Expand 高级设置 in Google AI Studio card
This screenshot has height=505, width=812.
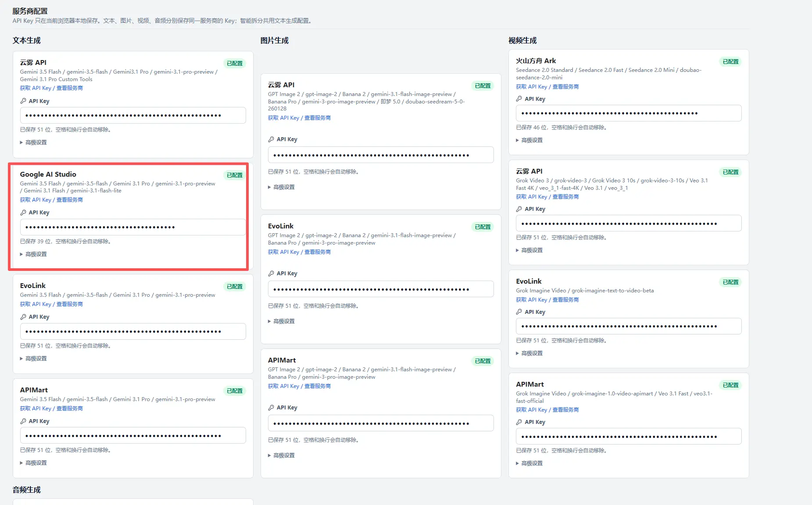tap(33, 254)
